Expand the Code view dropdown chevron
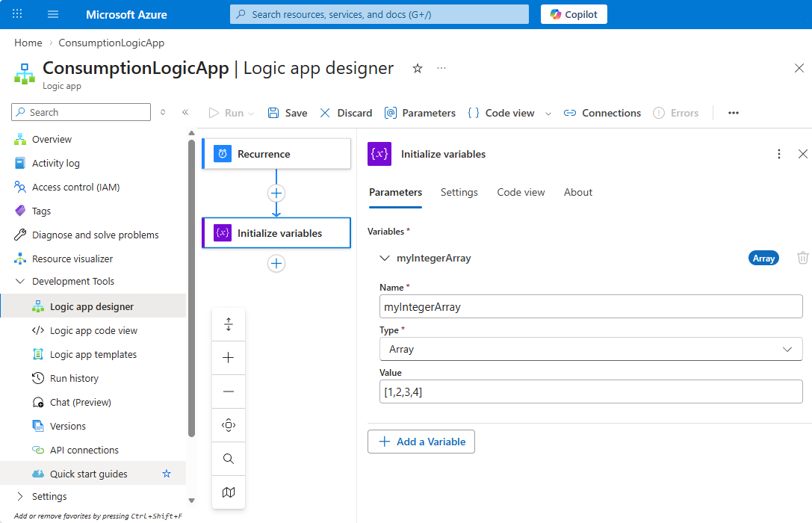Image resolution: width=812 pixels, height=523 pixels. click(548, 114)
